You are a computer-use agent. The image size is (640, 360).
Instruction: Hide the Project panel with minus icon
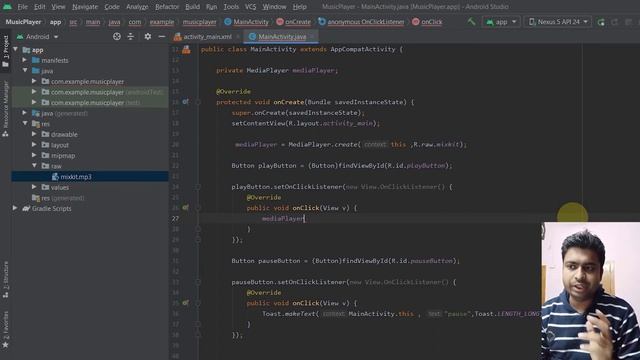click(162, 37)
